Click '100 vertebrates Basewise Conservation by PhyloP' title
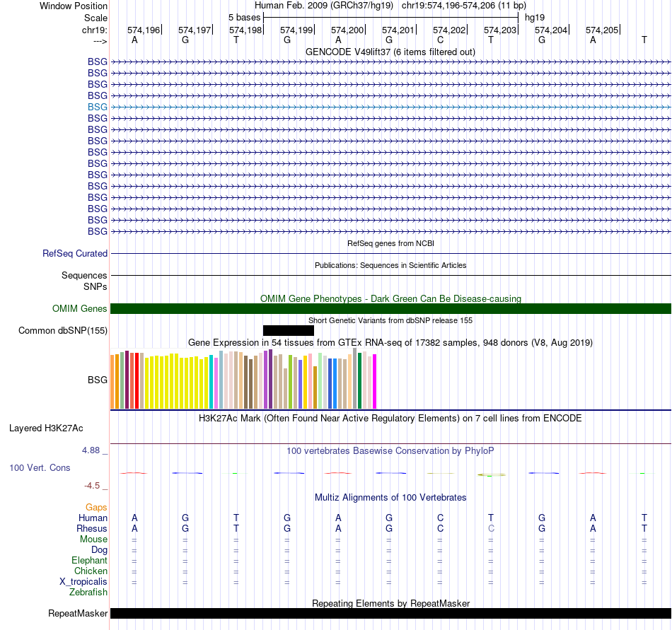 [x=390, y=450]
